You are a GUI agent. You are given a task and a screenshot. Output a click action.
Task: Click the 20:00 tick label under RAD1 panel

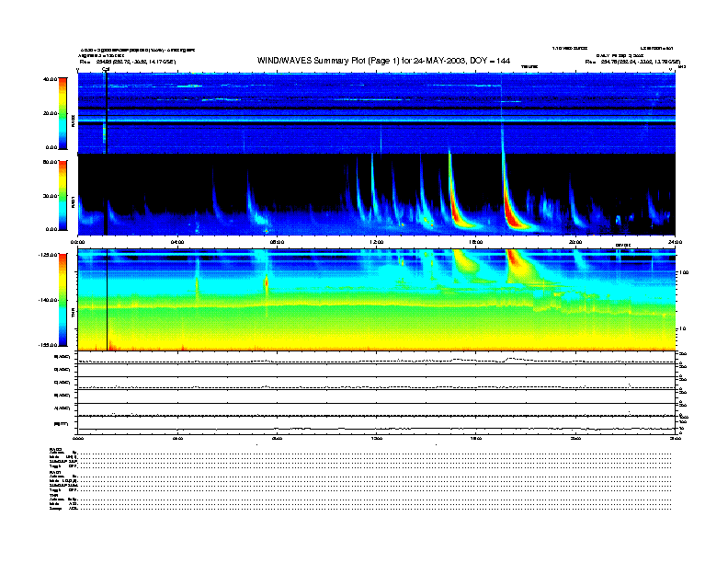click(x=575, y=242)
